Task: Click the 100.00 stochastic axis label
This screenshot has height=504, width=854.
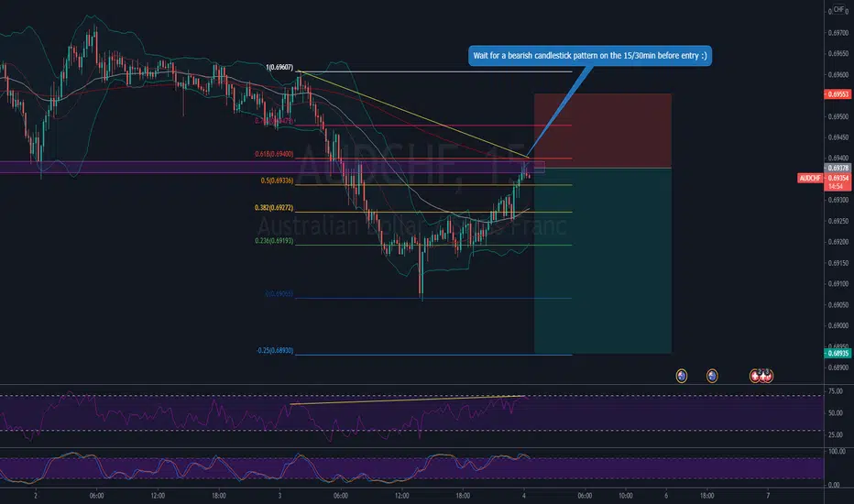Action: click(x=837, y=451)
